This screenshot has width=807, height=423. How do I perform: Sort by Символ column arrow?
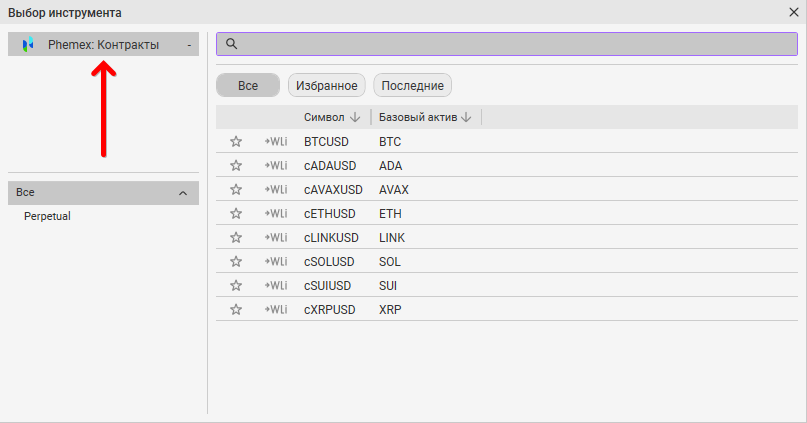(355, 118)
